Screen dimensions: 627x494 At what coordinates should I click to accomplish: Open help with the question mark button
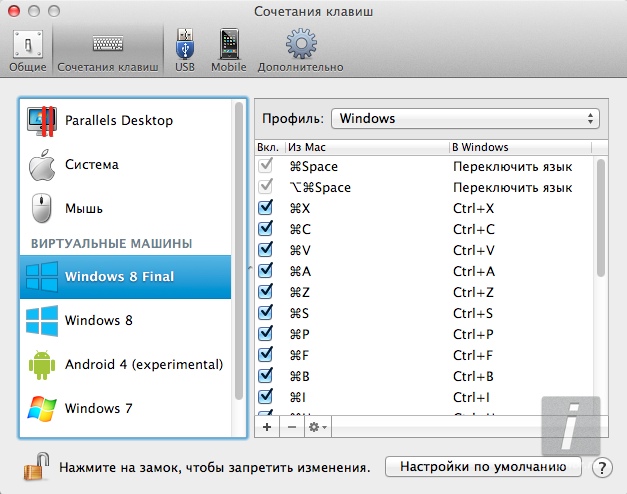click(x=602, y=468)
